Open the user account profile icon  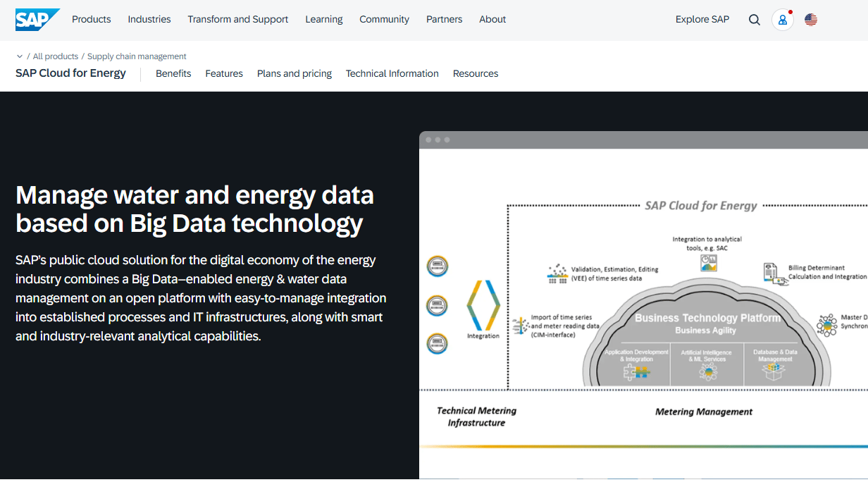pyautogui.click(x=783, y=20)
